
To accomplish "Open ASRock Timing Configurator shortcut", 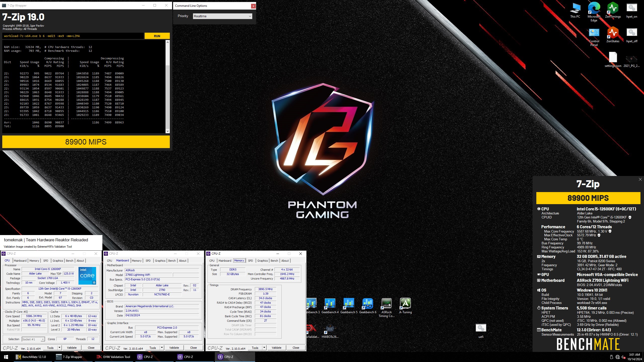I will click(387, 307).
